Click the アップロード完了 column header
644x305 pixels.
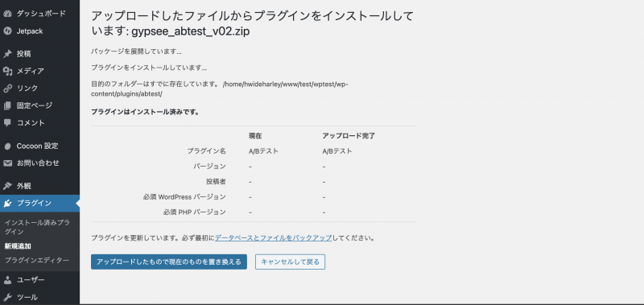[x=349, y=136]
